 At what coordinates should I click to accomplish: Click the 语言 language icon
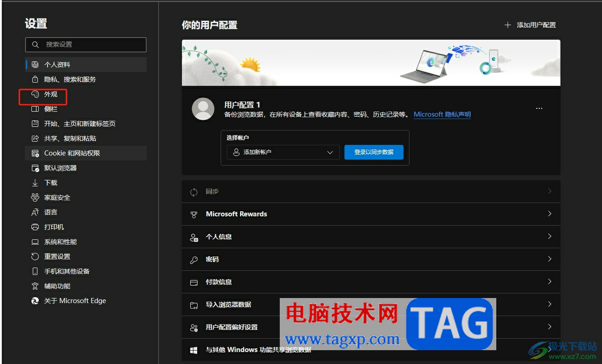[35, 212]
